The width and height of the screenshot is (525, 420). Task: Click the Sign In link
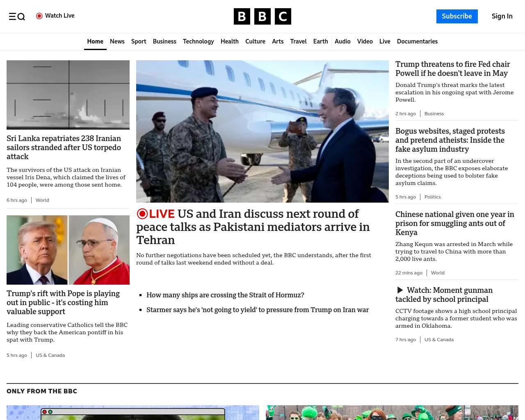tap(502, 16)
